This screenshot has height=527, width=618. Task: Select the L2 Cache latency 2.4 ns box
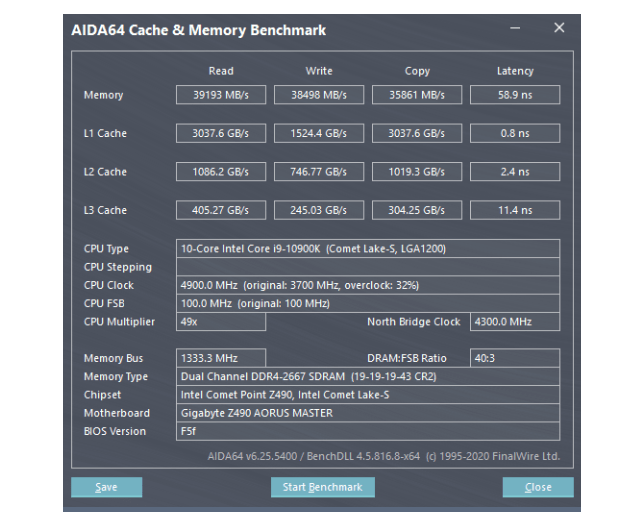point(514,172)
